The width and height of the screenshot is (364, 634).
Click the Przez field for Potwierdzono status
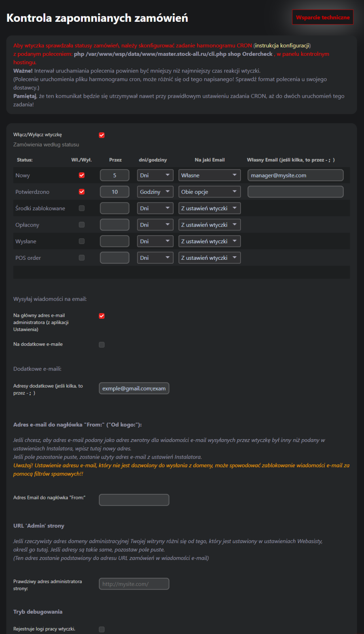click(114, 192)
